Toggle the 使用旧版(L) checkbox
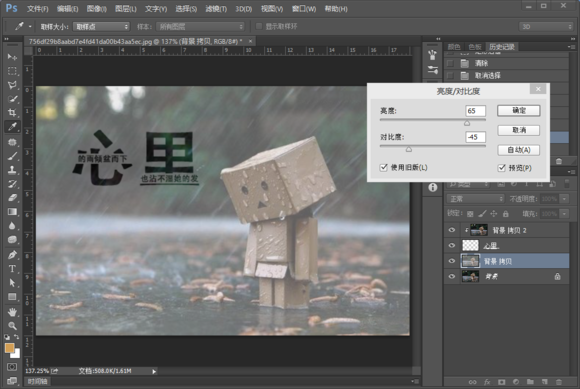The height and width of the screenshot is (389, 580). (384, 168)
